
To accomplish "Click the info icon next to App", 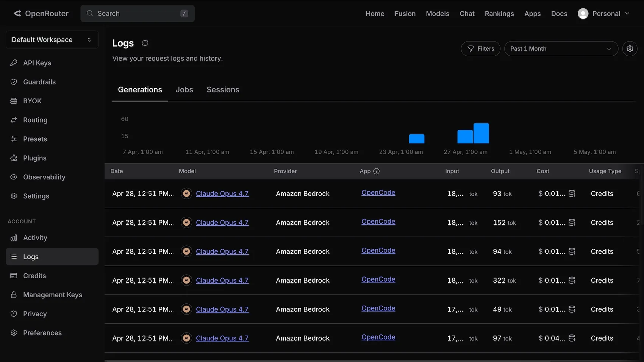I will pyautogui.click(x=376, y=171).
